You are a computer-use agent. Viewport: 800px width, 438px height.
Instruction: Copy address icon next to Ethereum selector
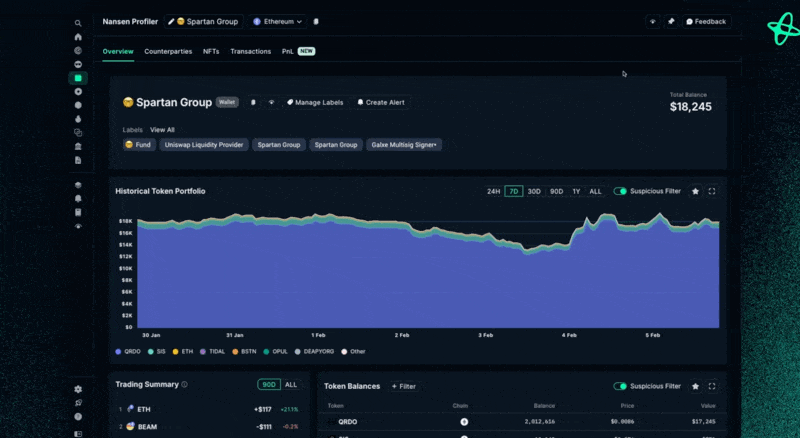tap(316, 21)
